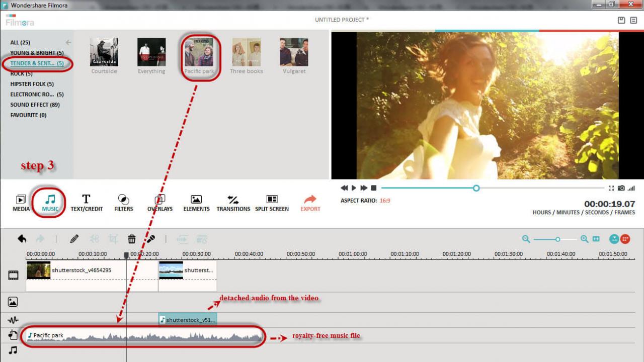This screenshot has width=644, height=362.
Task: Click the 00:00:19.07 timecode display
Action: [609, 204]
